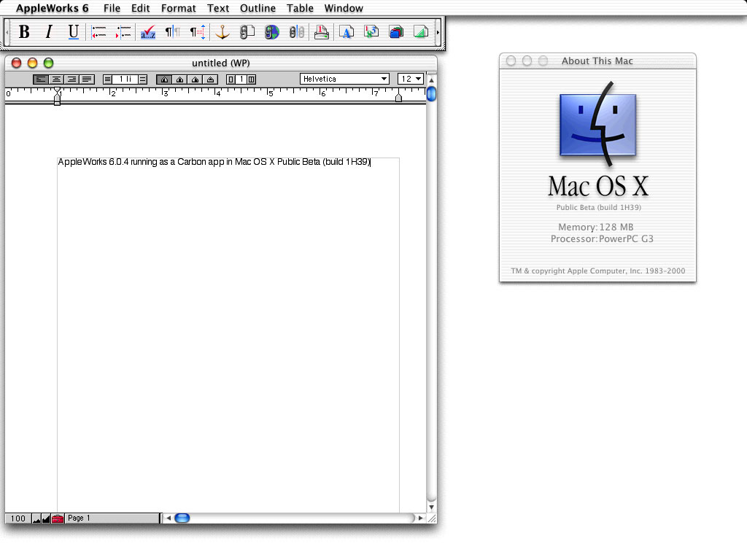Click the right margin marker on the ruler
Screen dimensions: 747x560
[x=399, y=98]
